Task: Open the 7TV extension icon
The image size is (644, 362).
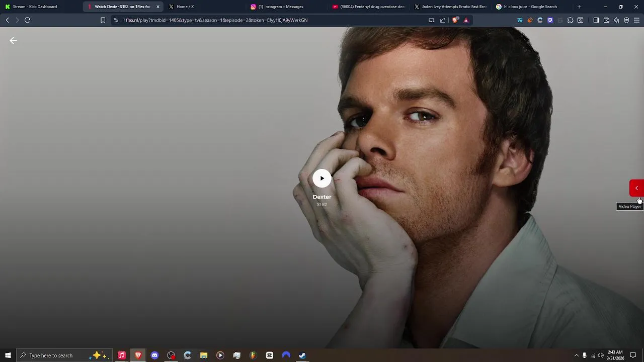Action: 520,20
